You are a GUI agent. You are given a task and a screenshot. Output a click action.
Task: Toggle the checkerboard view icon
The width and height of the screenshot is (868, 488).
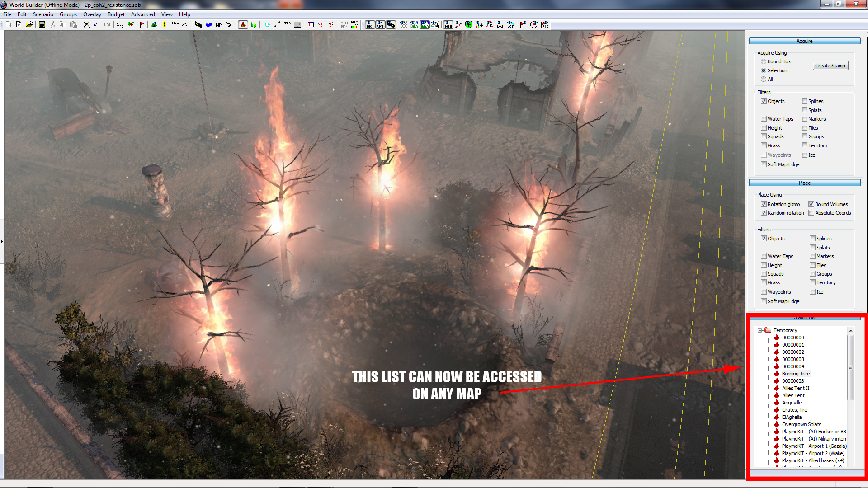point(404,24)
